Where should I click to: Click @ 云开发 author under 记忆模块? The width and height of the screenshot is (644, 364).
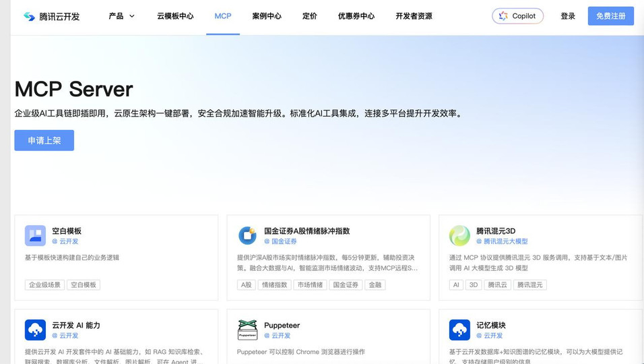point(489,335)
